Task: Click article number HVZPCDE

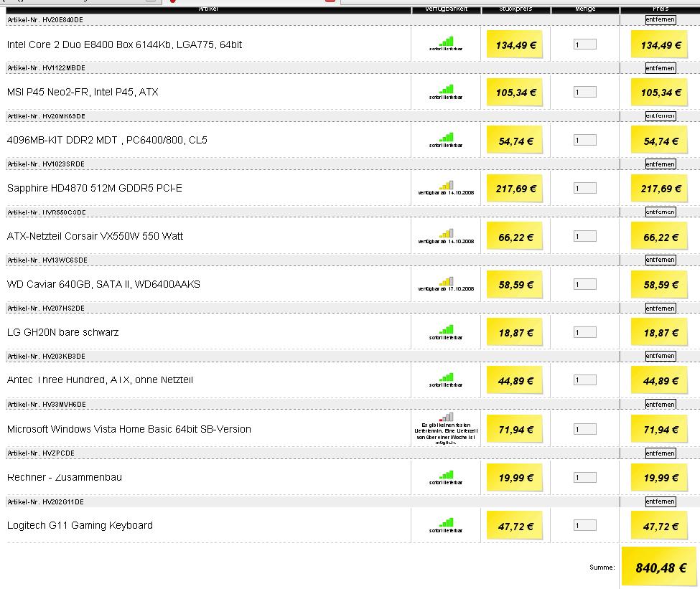Action: pyautogui.click(x=58, y=453)
